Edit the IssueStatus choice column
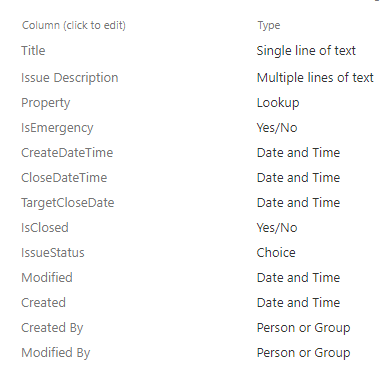 point(53,253)
